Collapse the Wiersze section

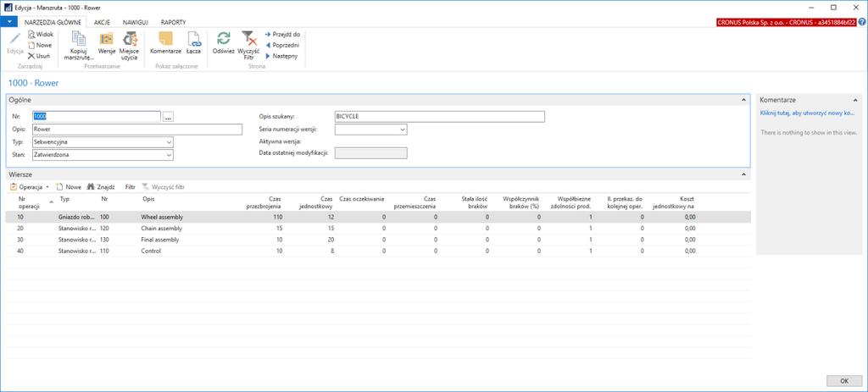pos(743,174)
